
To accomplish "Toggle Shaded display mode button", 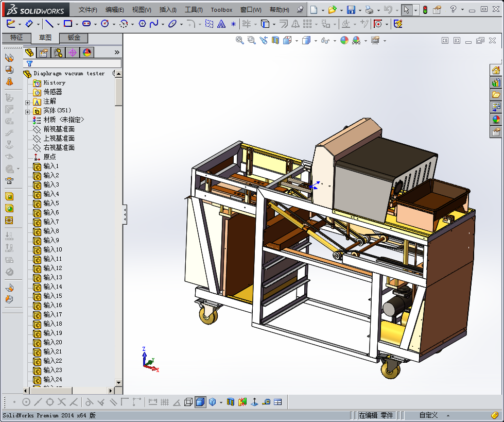I will 200,402.
